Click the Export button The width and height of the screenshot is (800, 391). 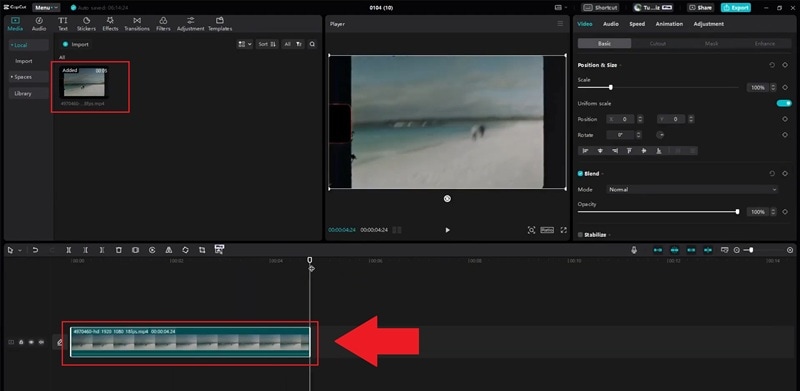point(735,8)
